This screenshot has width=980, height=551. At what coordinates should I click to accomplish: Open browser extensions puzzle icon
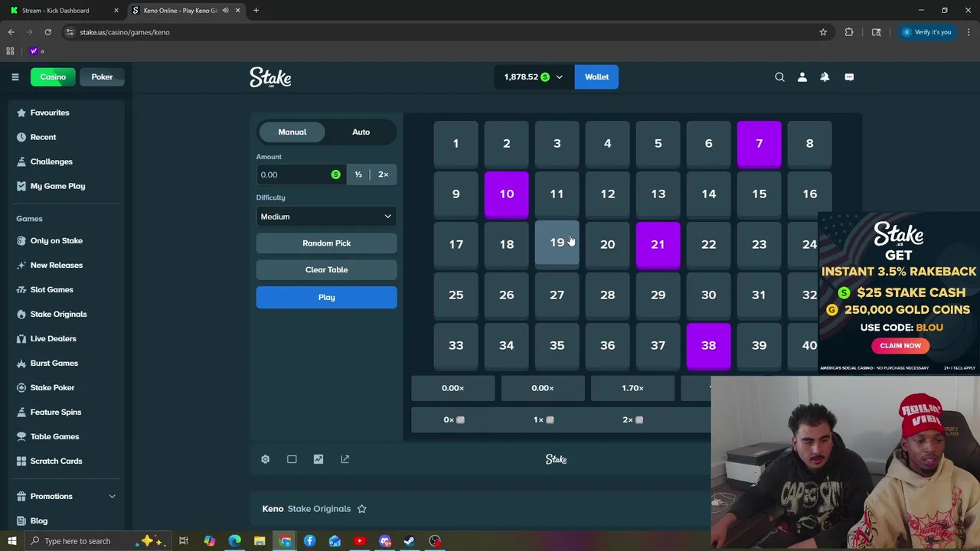point(849,32)
